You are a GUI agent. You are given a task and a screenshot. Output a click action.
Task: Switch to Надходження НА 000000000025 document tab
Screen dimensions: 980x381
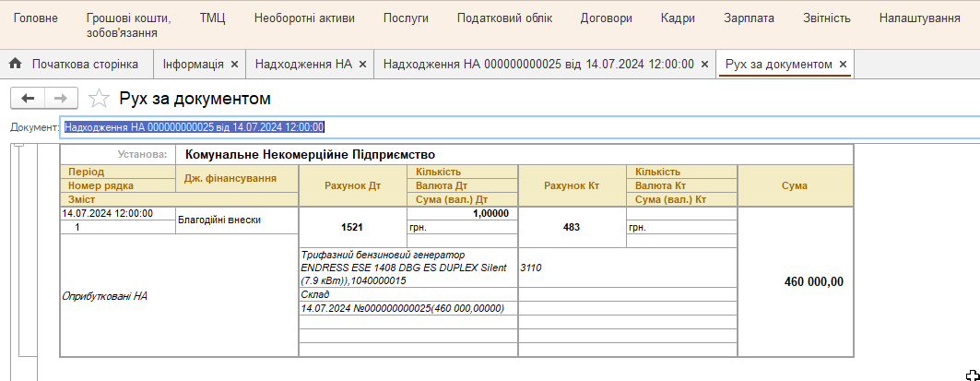click(x=537, y=65)
